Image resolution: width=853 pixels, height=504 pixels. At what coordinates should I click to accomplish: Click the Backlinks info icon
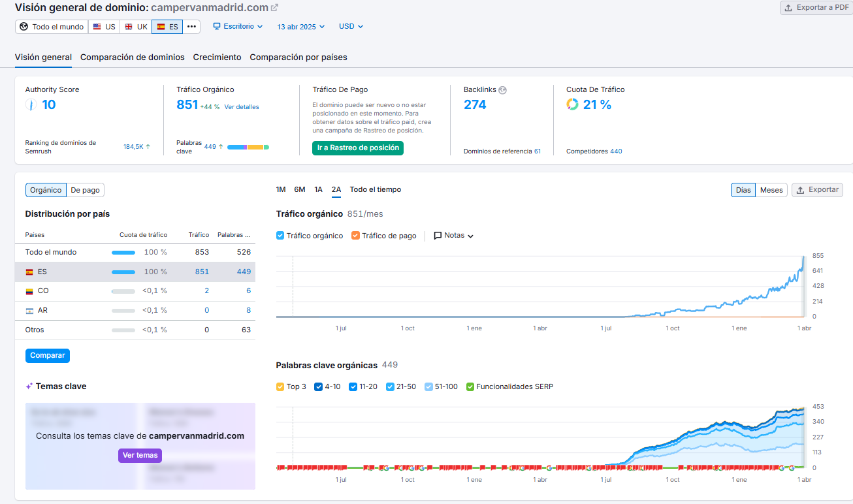(502, 90)
